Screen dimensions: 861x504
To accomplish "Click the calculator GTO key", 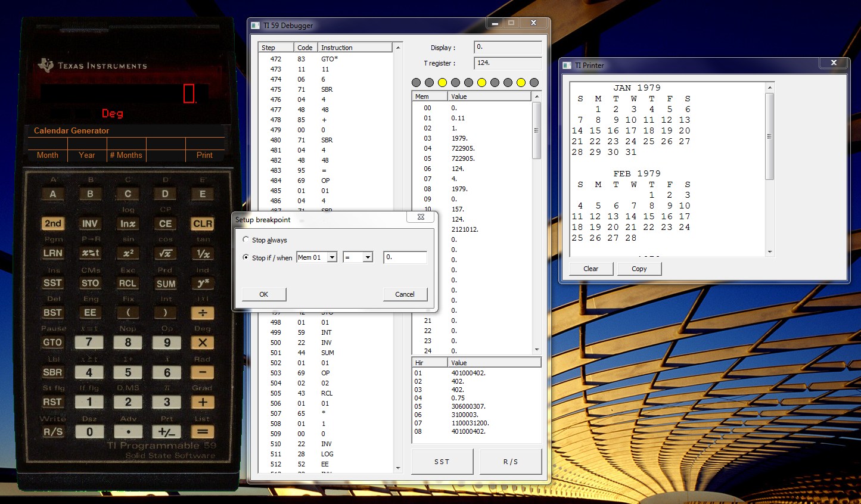I will 52,342.
